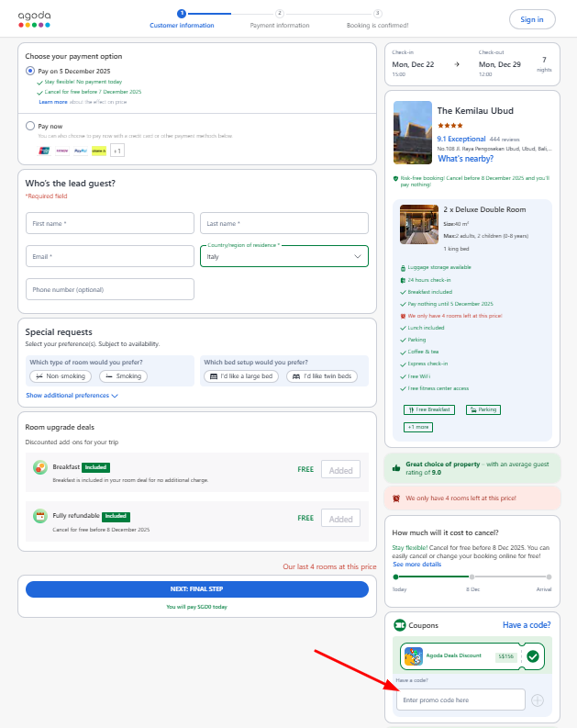Click the Today point on cancellation timeline

tap(395, 577)
